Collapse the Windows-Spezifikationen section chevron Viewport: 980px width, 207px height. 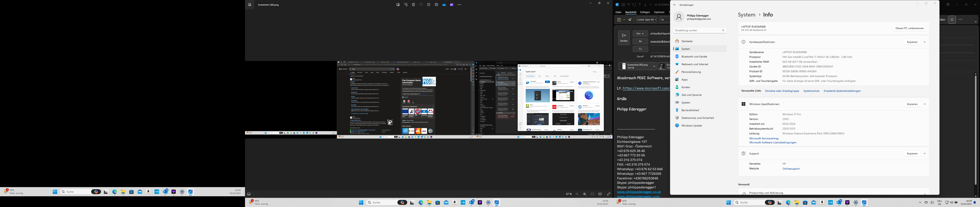click(x=924, y=104)
